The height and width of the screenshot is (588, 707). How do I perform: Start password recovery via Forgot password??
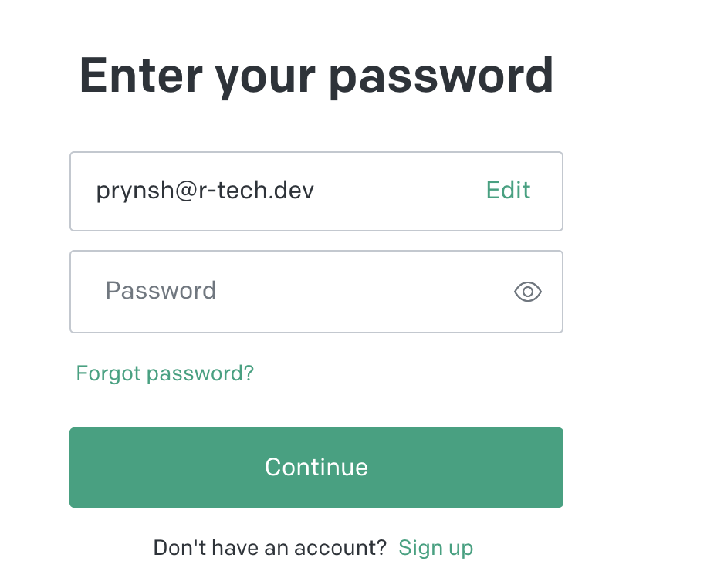coord(164,373)
